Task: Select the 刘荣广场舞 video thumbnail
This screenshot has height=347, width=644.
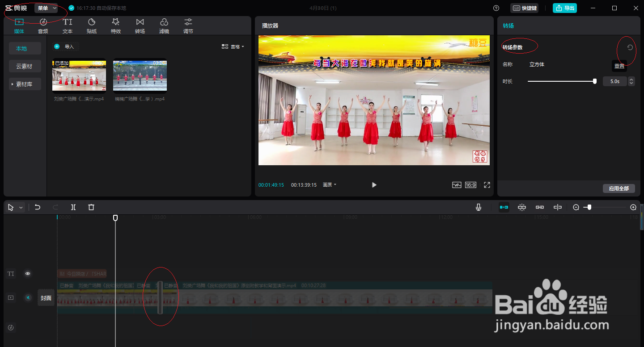Action: (x=79, y=75)
